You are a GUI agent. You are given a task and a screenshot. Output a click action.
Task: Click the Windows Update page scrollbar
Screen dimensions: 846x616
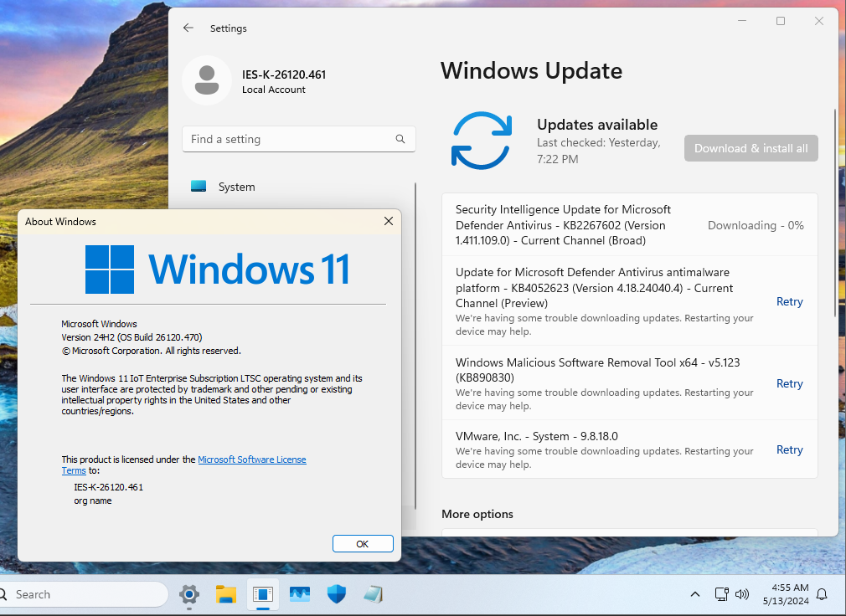834,213
